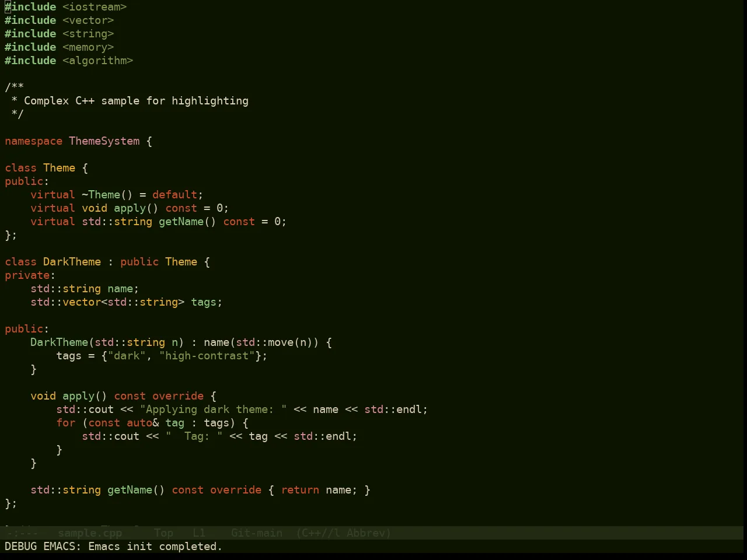747x560 pixels.
Task: Click the 'private' access specifier
Action: 27,275
